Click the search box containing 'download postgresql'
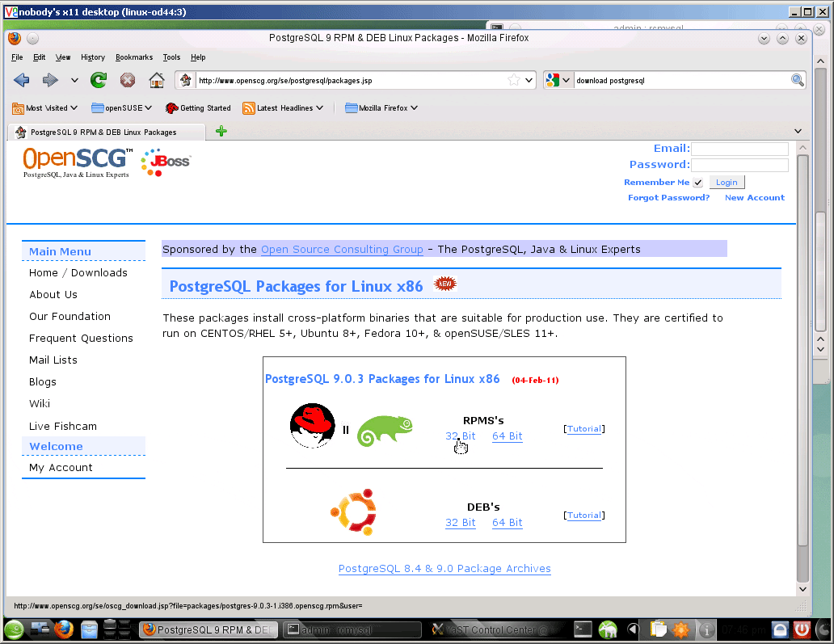 point(682,80)
